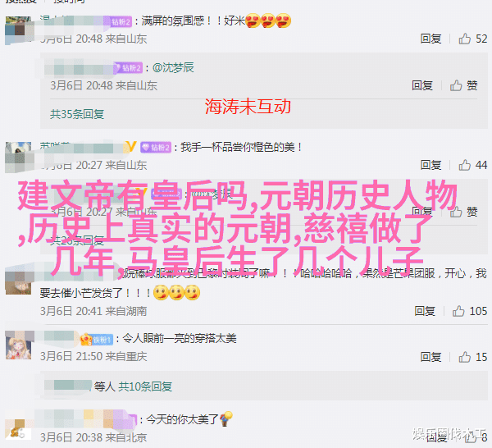Reply to the 我手一杯品尝你橙色的美 comment
Image resolution: width=492 pixels, height=448 pixels.
point(430,165)
